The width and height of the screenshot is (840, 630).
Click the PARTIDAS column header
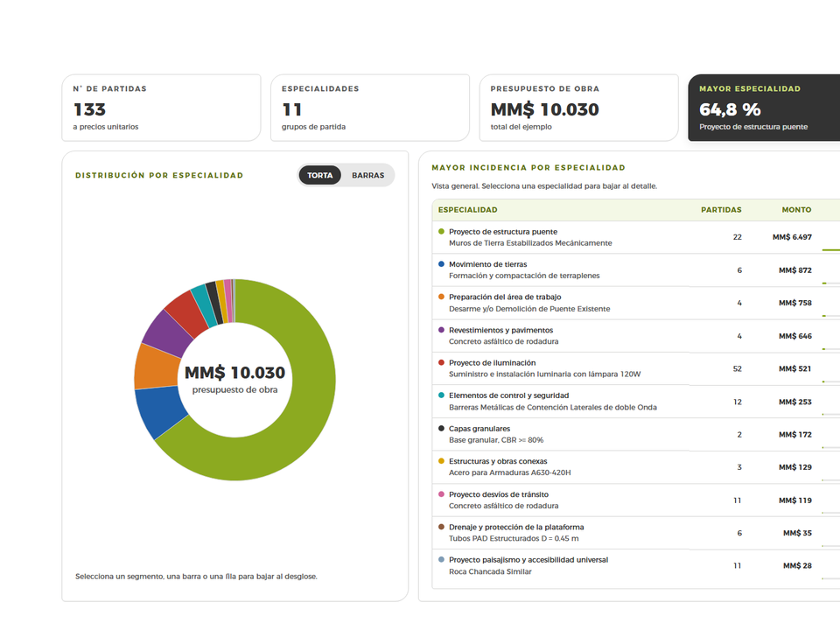point(721,210)
